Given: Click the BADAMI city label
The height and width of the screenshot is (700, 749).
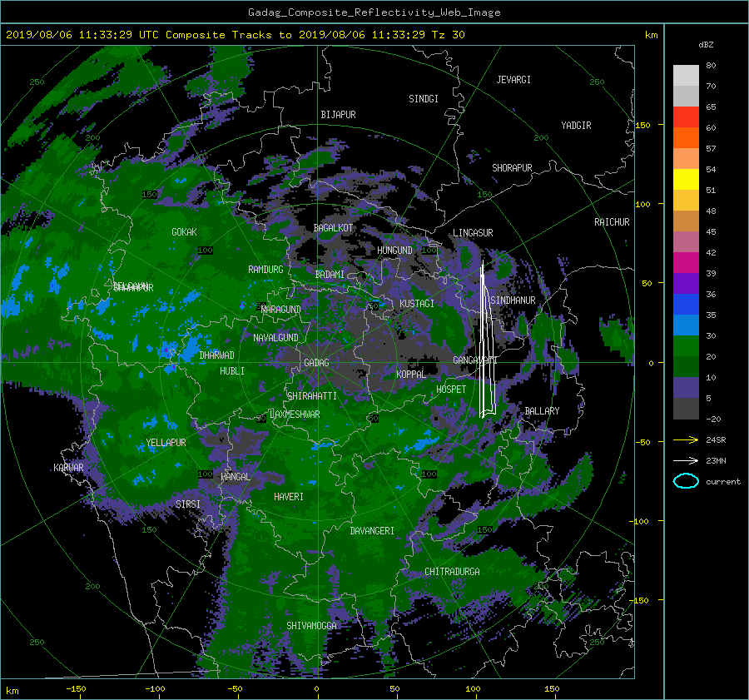Looking at the screenshot, I should tap(330, 275).
